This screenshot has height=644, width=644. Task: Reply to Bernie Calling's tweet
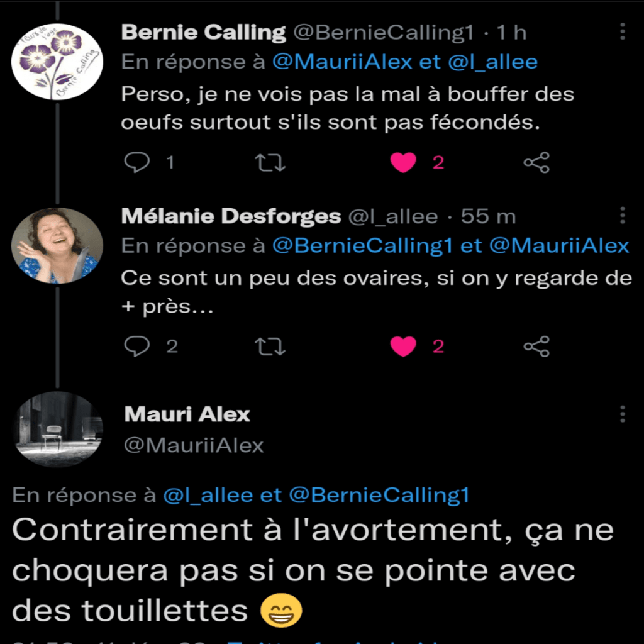pos(137,163)
